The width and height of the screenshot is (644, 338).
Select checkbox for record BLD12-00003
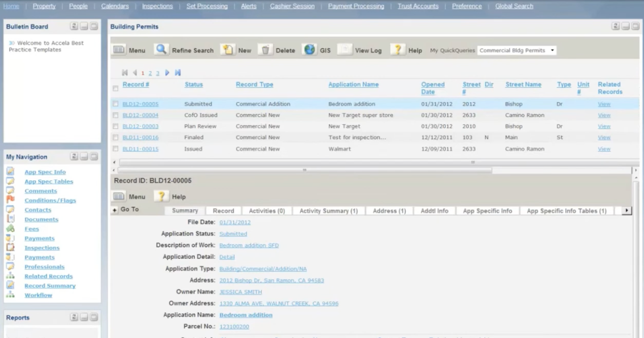tap(115, 126)
